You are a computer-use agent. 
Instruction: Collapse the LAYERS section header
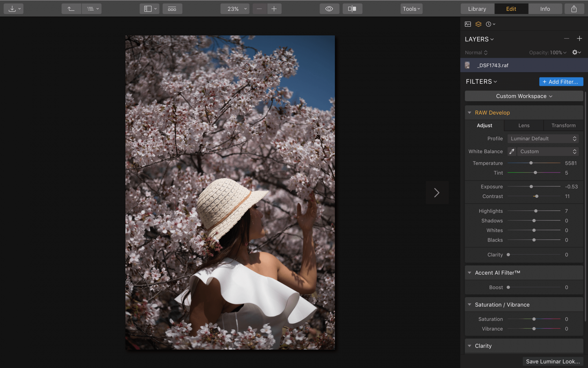[479, 39]
